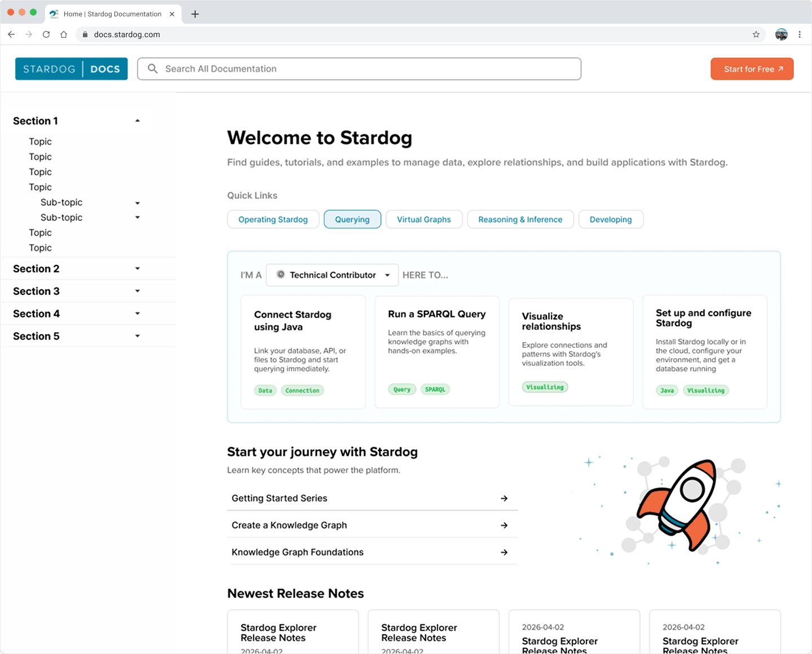This screenshot has width=812, height=654.
Task: Click the Section 3 sidebar label
Action: (x=36, y=291)
